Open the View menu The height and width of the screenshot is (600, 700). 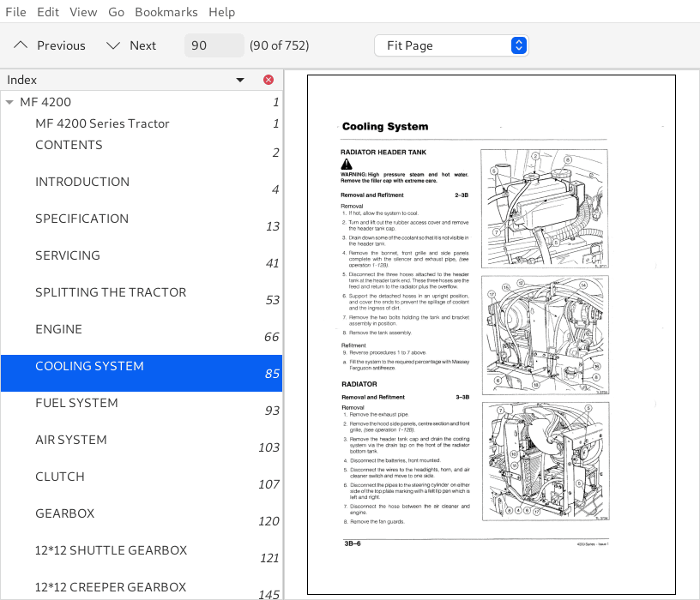(x=83, y=12)
